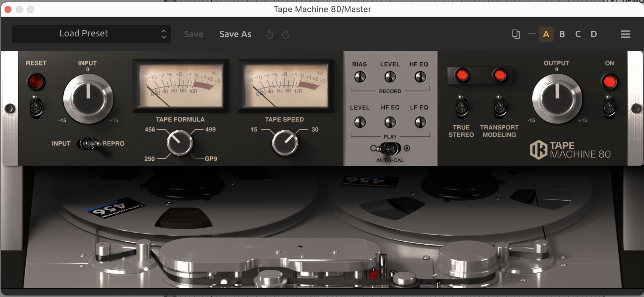Select preset slot C

pos(578,34)
